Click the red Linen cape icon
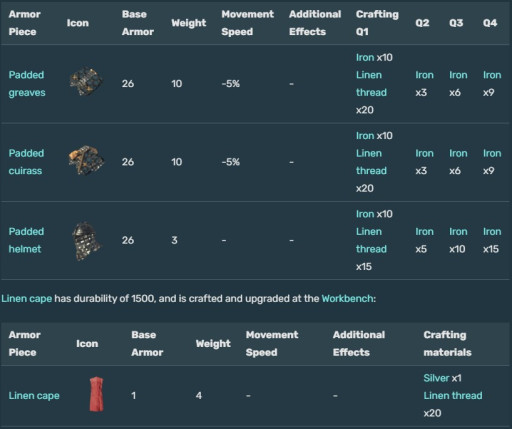512x429 pixels. (x=96, y=394)
